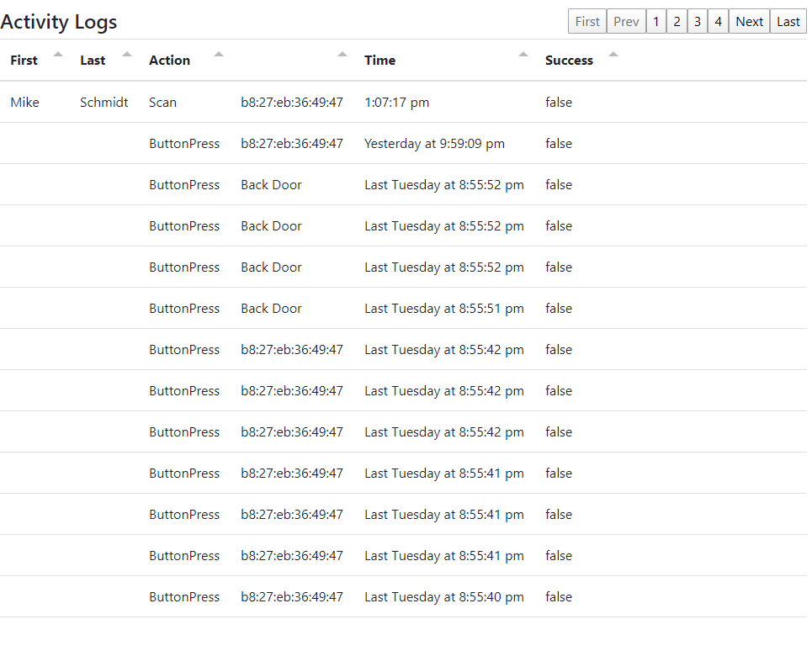Click the Prev pagination button
Viewport: 812px width, 651px height.
click(x=626, y=20)
